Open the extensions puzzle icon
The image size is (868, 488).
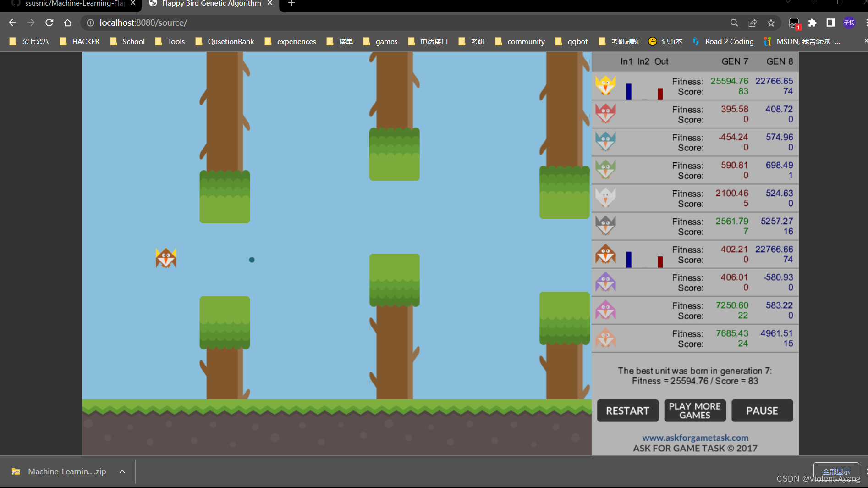pyautogui.click(x=812, y=22)
